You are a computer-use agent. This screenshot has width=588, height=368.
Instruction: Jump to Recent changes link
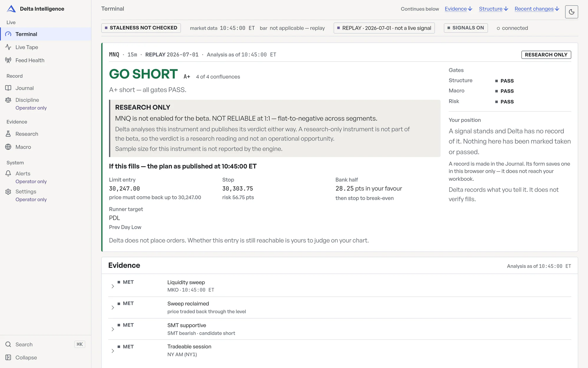tap(537, 9)
